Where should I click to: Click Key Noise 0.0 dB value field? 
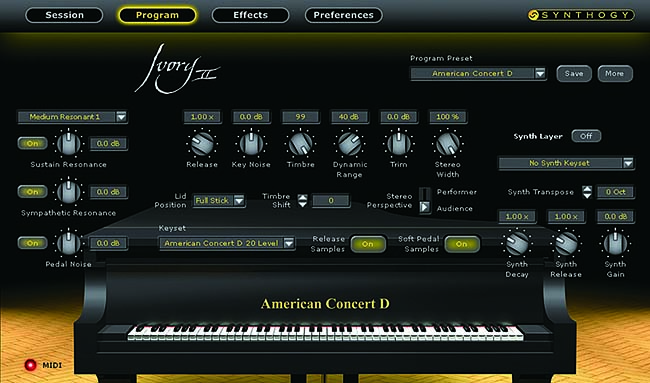click(251, 117)
